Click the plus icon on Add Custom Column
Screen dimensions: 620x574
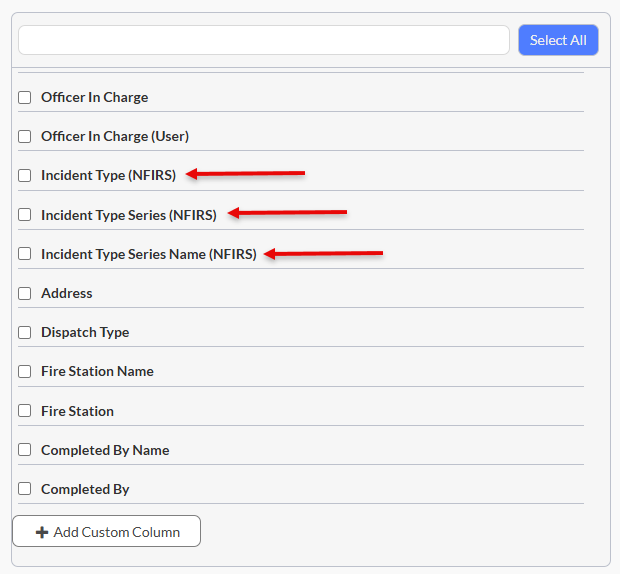pos(42,532)
